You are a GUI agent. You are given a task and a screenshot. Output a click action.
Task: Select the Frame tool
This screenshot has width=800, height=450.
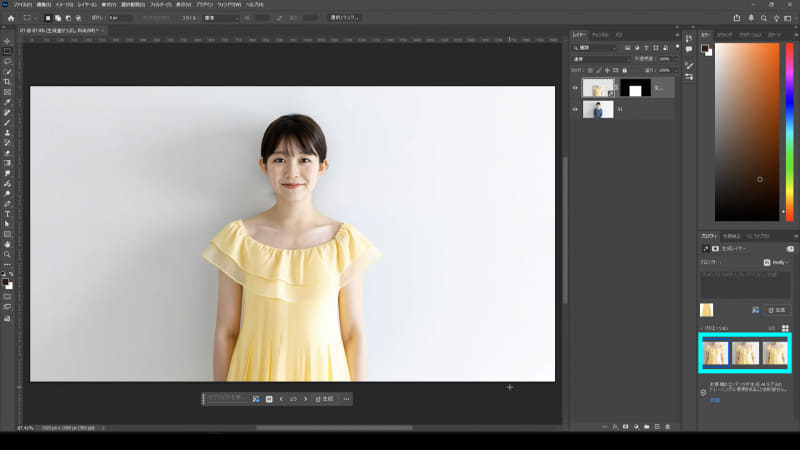pyautogui.click(x=7, y=92)
